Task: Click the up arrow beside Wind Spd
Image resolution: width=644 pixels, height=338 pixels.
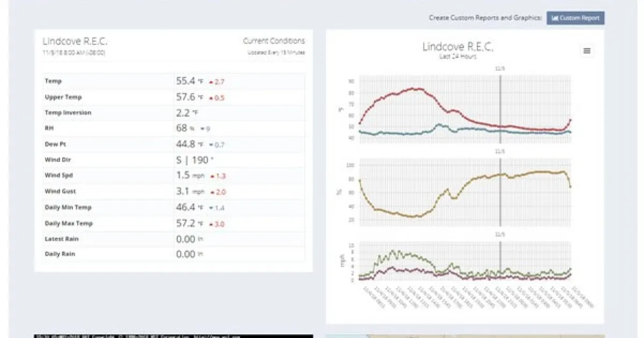Action: [212, 177]
